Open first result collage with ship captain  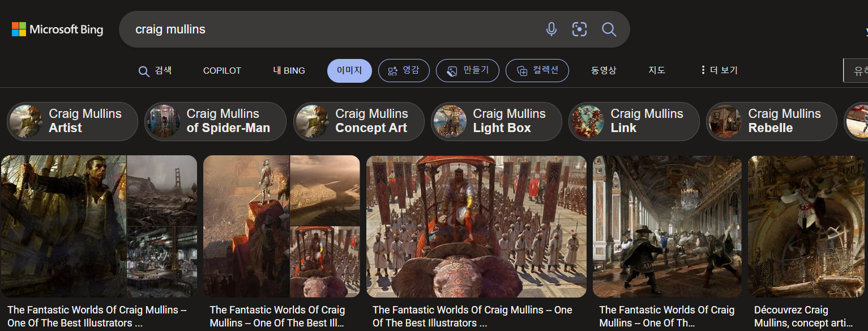99,227
